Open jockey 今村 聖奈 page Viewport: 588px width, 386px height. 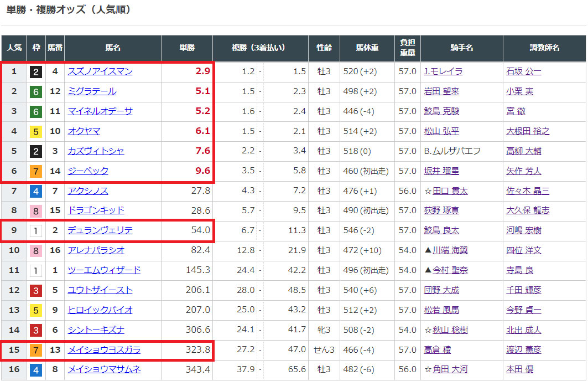[450, 270]
